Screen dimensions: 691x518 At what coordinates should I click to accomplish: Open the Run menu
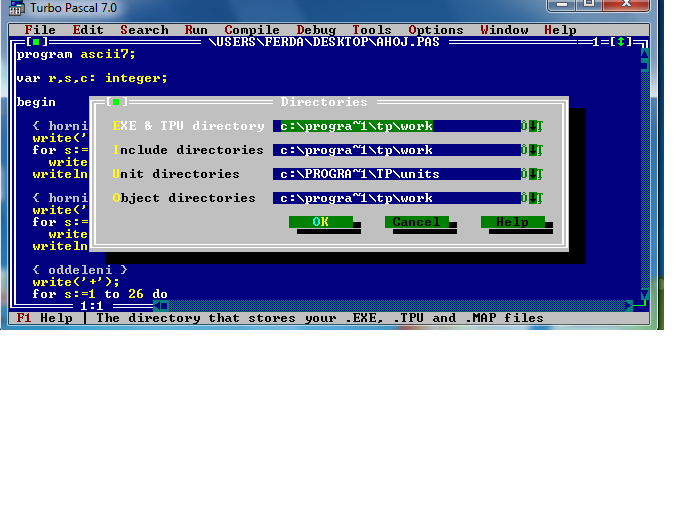pos(196,30)
